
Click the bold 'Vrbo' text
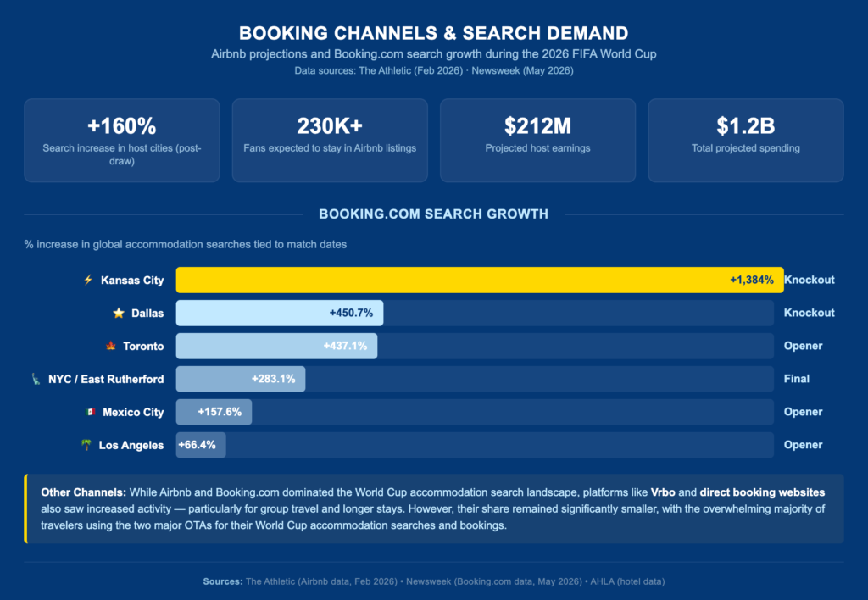663,492
